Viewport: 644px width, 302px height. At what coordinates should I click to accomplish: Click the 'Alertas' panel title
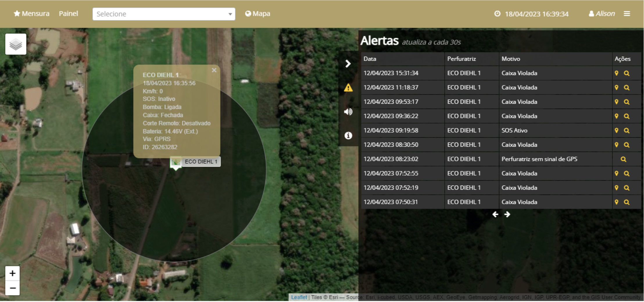coord(379,41)
